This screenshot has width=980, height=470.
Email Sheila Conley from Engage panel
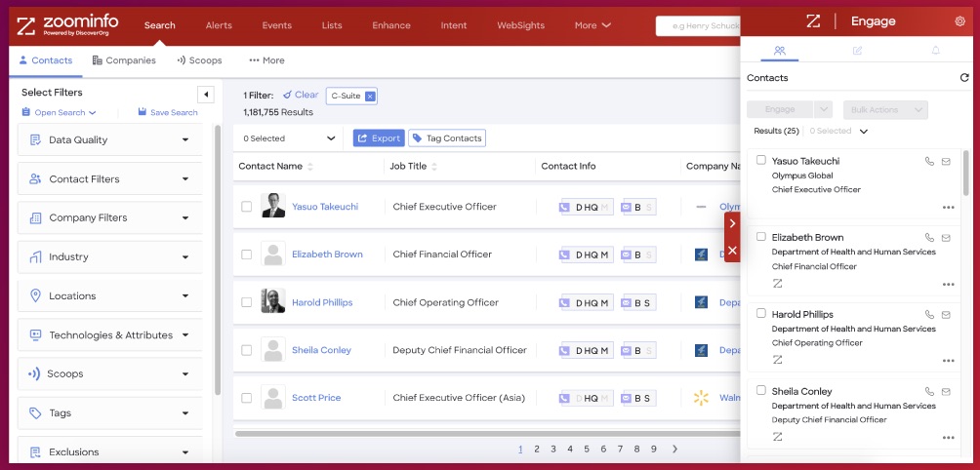pos(946,391)
